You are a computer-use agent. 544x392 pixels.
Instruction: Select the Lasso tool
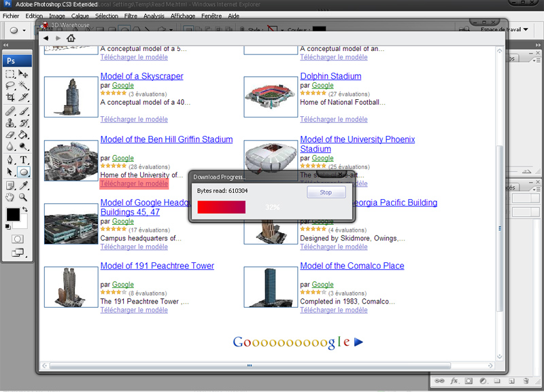click(x=10, y=86)
